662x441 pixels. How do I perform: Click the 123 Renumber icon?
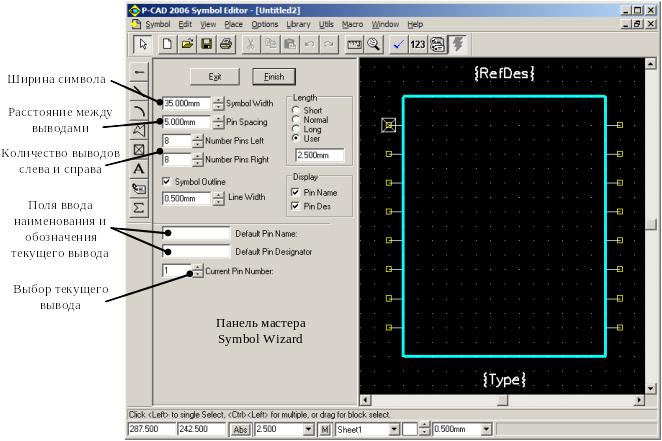[x=418, y=44]
